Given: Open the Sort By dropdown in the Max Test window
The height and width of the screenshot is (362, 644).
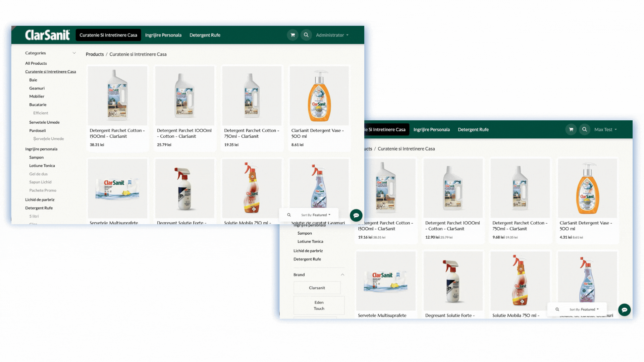Looking at the screenshot, I should 584,309.
